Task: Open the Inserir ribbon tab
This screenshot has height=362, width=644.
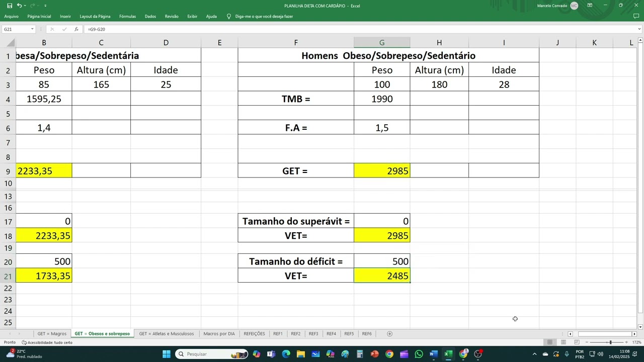Action: (65, 17)
